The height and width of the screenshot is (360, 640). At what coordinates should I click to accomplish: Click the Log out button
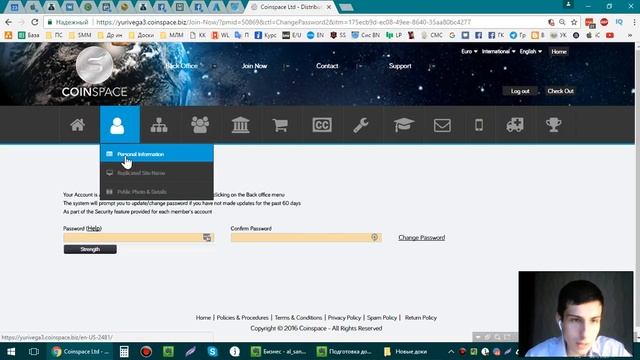[520, 91]
